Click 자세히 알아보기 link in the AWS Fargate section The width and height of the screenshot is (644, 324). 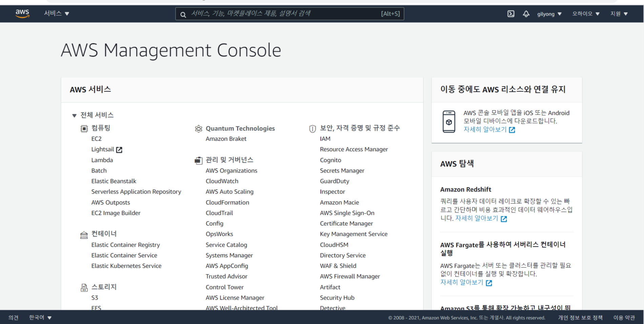[x=462, y=282]
